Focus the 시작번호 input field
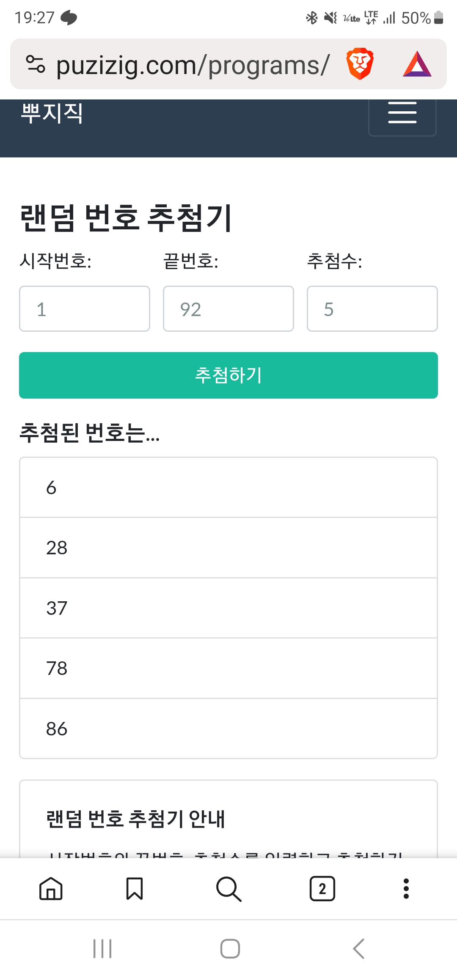 click(85, 309)
